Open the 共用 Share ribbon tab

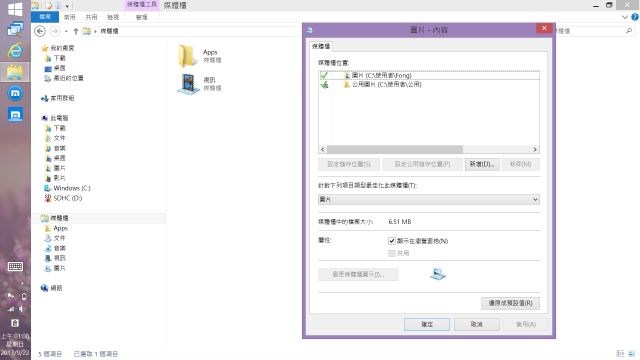pos(91,17)
